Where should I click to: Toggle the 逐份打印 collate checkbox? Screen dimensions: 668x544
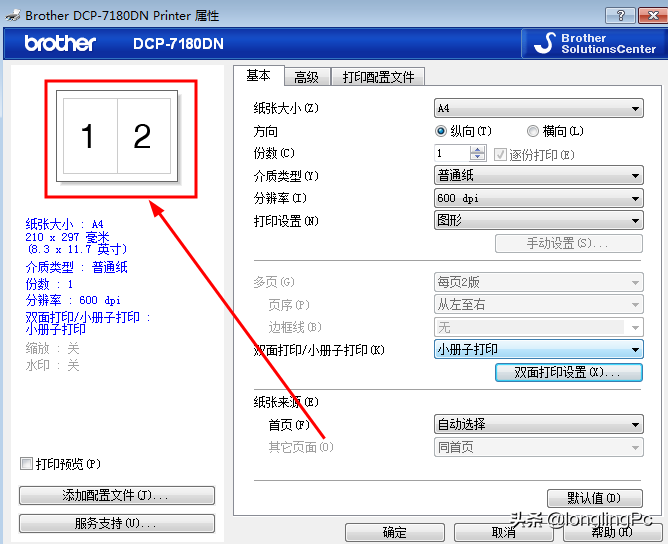(500, 154)
